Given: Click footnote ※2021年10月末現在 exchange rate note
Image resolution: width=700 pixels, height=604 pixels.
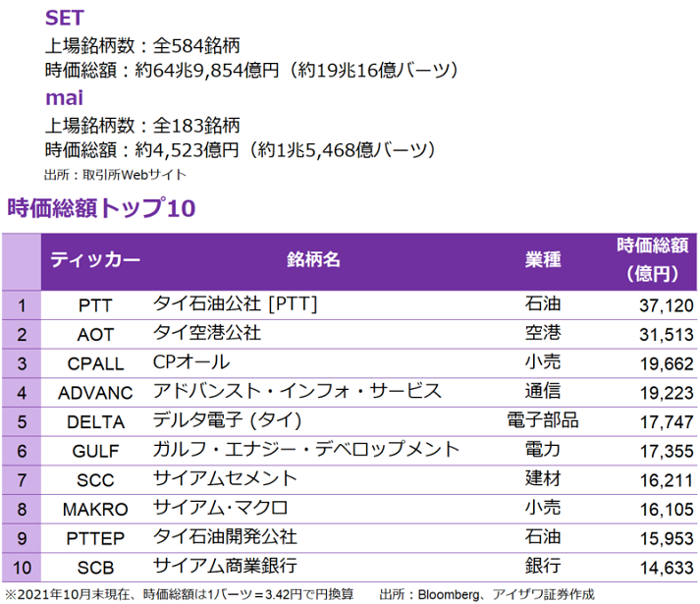Looking at the screenshot, I should pyautogui.click(x=180, y=594).
